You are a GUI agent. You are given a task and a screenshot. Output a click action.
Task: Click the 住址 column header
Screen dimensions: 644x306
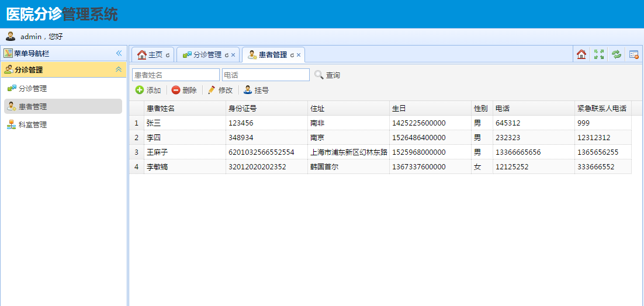(348, 108)
